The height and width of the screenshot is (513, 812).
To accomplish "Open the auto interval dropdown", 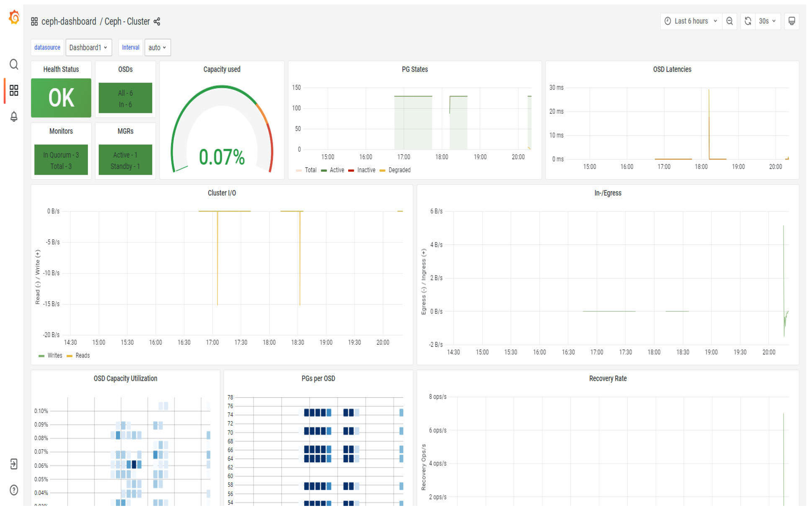I will 157,48.
